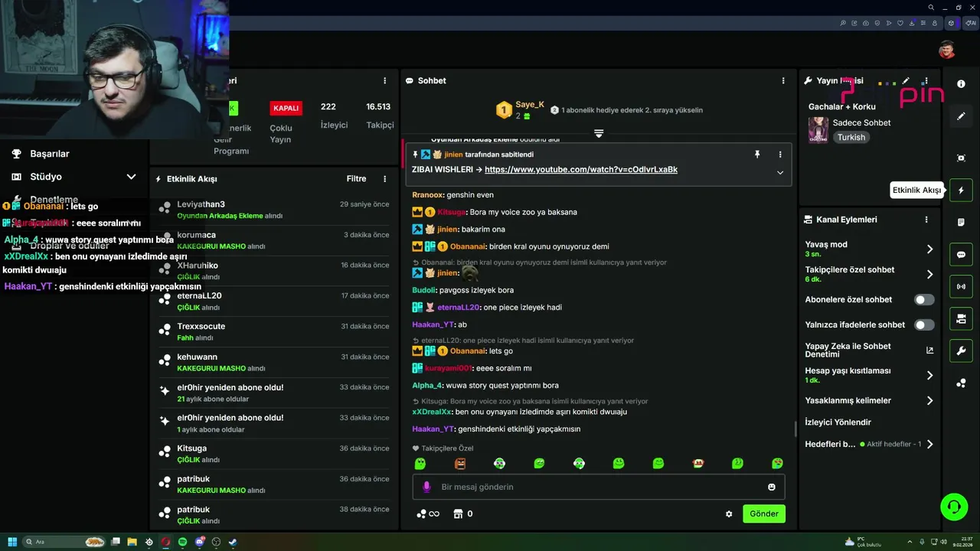Viewport: 980px width, 551px height.
Task: Open the ZIBAI WISHLERI YouTube link
Action: (x=581, y=169)
